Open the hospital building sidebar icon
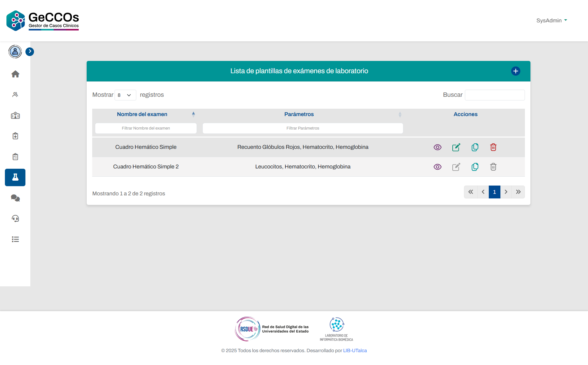 coord(15,115)
